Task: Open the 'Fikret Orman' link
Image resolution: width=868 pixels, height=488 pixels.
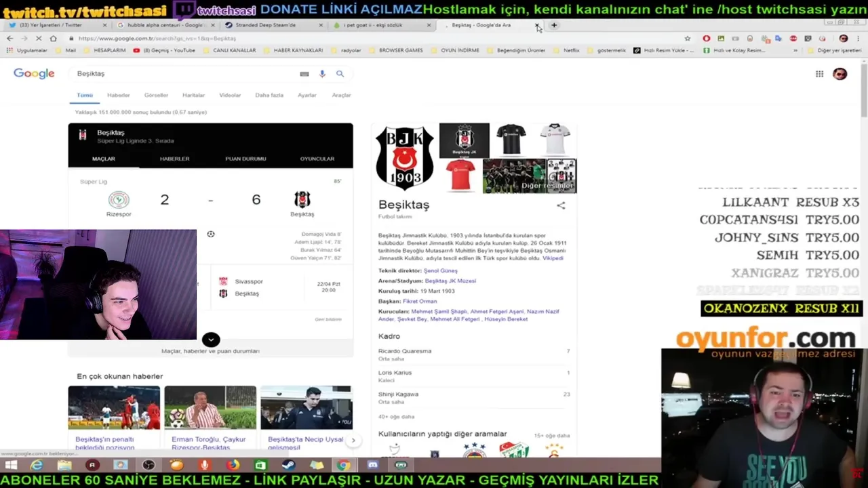Action: (x=420, y=301)
